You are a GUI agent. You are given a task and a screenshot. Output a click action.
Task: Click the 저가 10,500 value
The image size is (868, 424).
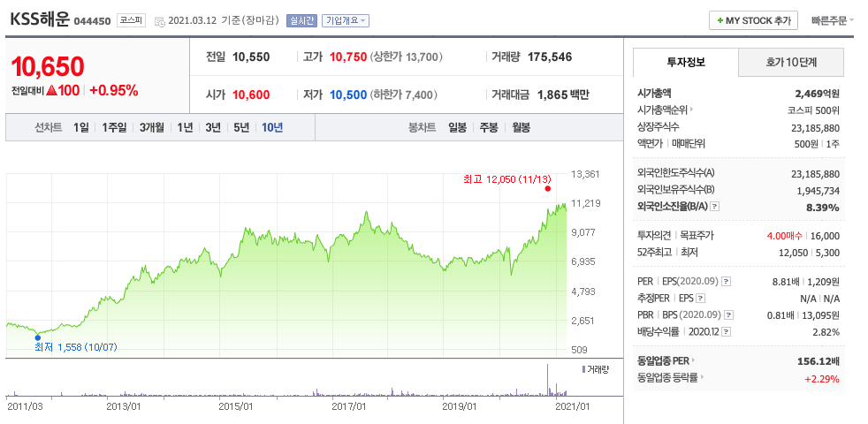coord(348,95)
